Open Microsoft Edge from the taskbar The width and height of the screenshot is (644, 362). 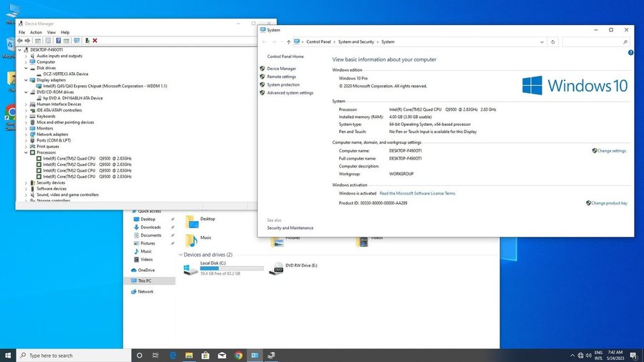tap(172, 355)
